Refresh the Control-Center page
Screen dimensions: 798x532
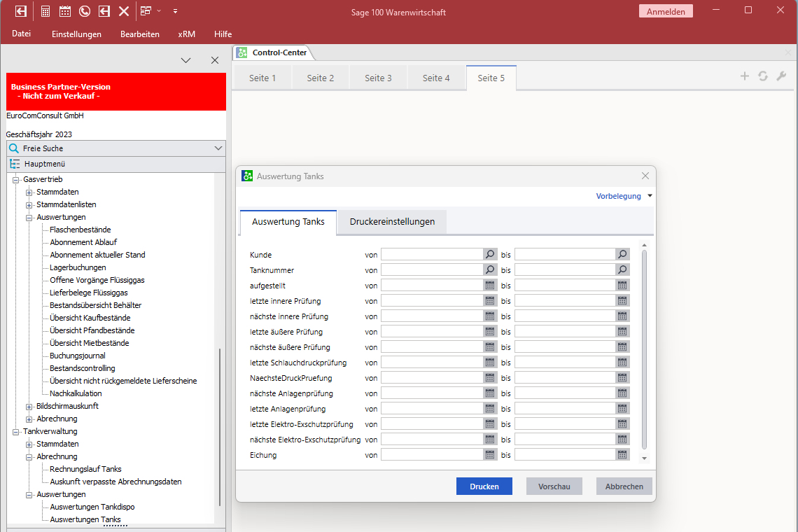pos(763,76)
